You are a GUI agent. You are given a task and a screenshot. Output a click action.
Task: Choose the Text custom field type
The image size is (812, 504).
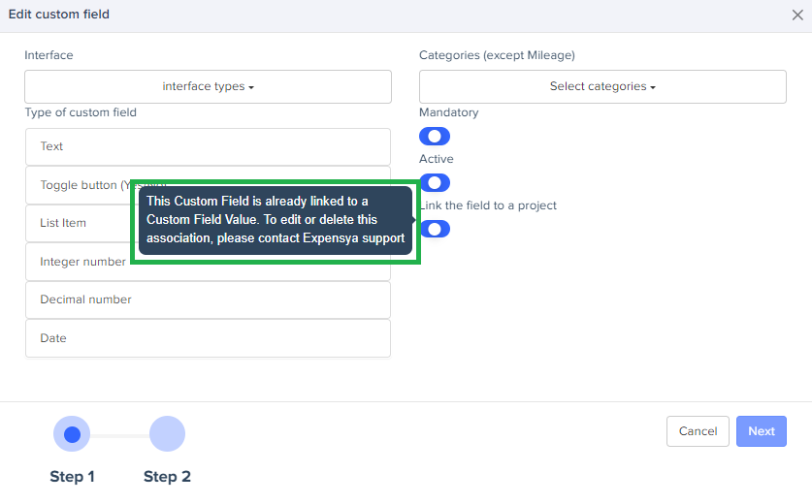tap(208, 146)
